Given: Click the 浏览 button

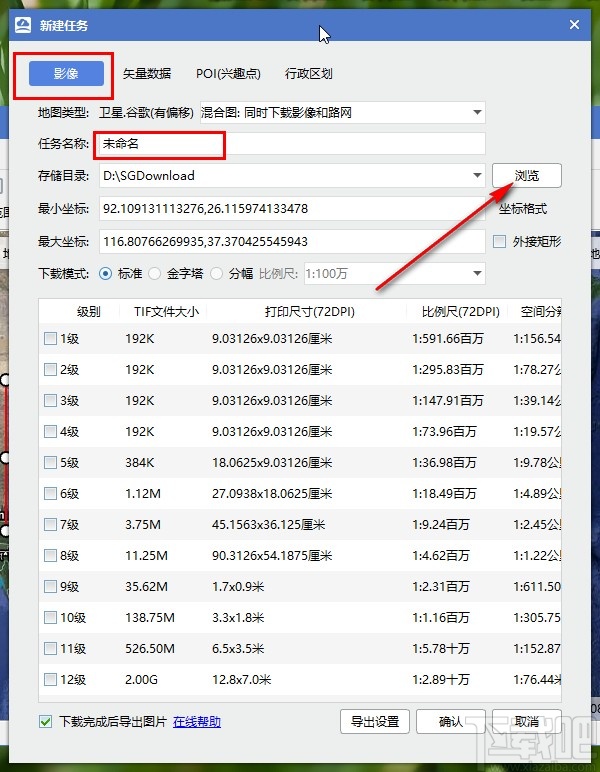Looking at the screenshot, I should [527, 176].
